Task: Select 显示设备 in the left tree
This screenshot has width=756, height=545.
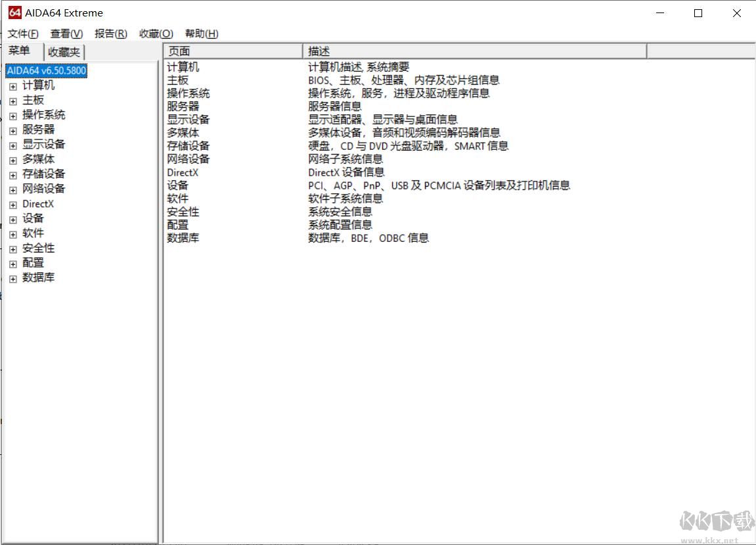Action: (x=44, y=145)
